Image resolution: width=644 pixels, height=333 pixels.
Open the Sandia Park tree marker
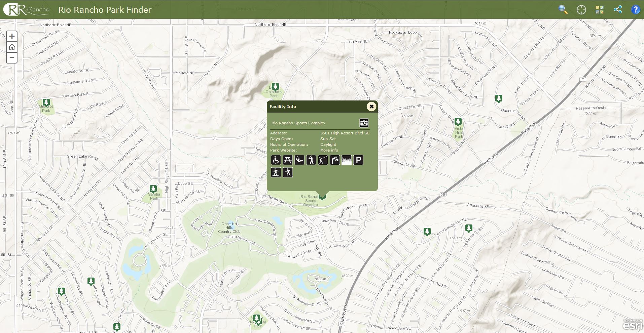(153, 189)
